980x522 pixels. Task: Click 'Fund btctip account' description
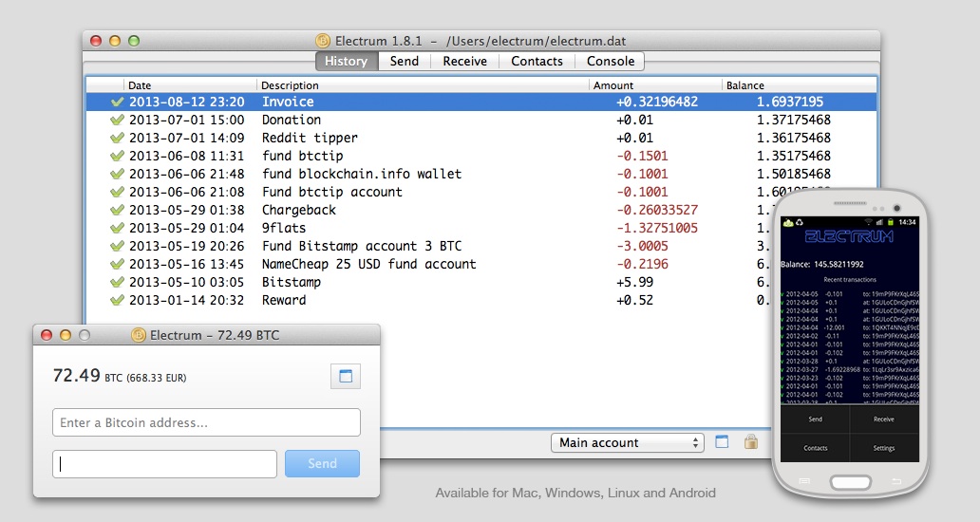coord(331,193)
